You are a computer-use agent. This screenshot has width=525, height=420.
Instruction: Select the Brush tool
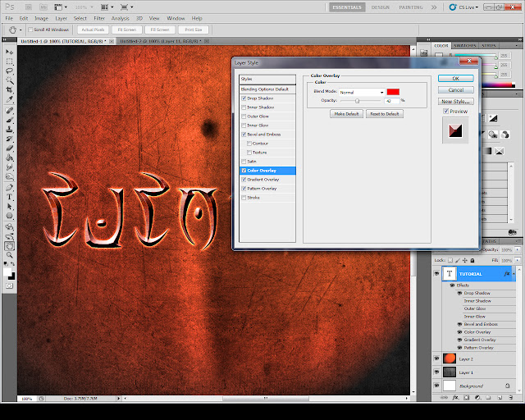coord(9,120)
